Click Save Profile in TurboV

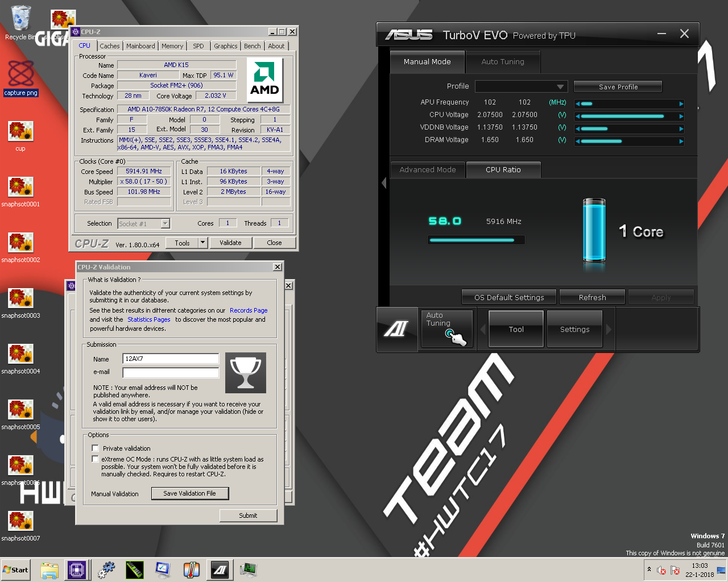[x=618, y=87]
